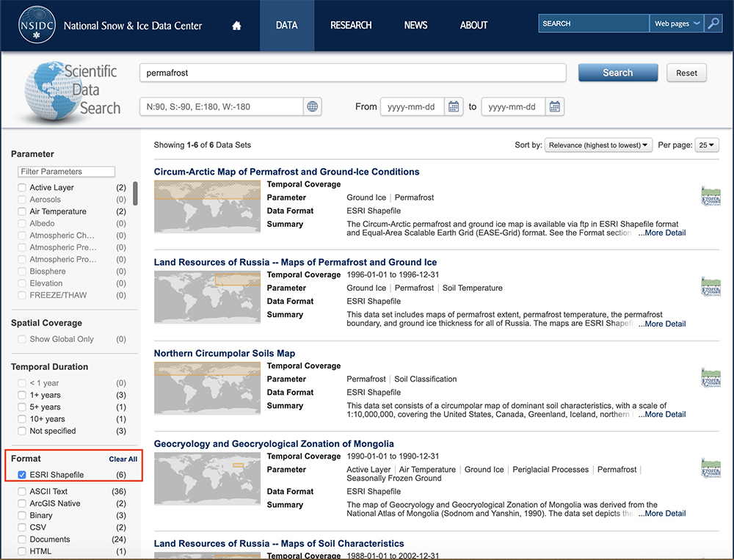Image resolution: width=734 pixels, height=560 pixels.
Task: Click the NSIDC snowflake logo
Action: tap(37, 25)
